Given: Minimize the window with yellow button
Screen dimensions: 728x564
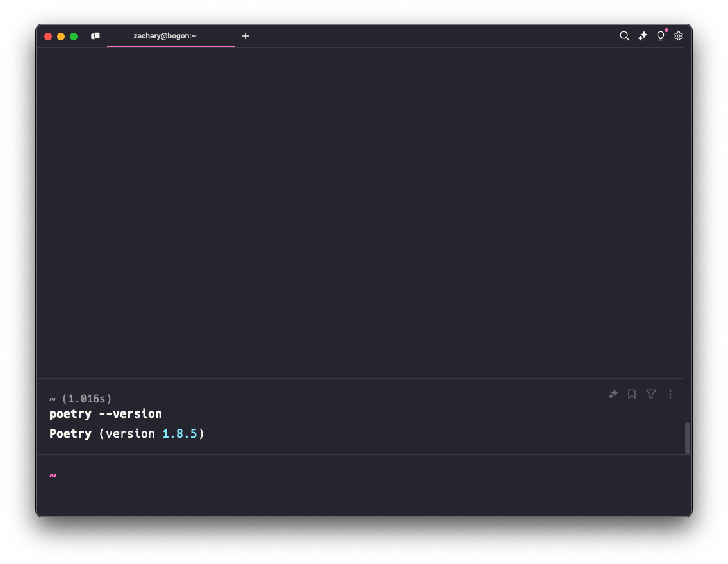Looking at the screenshot, I should pos(61,37).
